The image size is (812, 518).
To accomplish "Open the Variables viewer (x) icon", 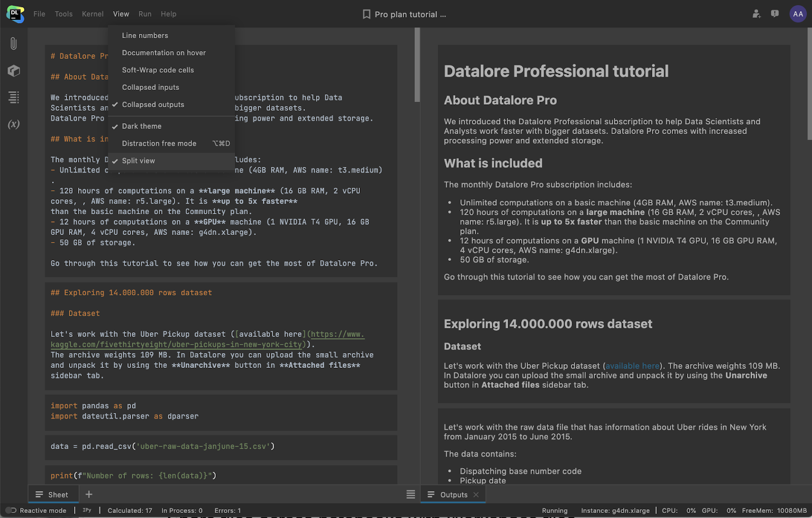I will tap(14, 124).
